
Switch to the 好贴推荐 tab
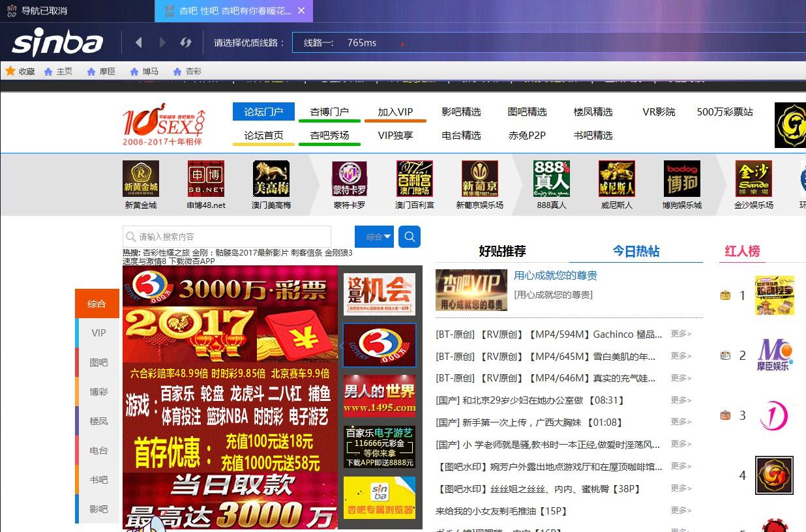pos(502,251)
